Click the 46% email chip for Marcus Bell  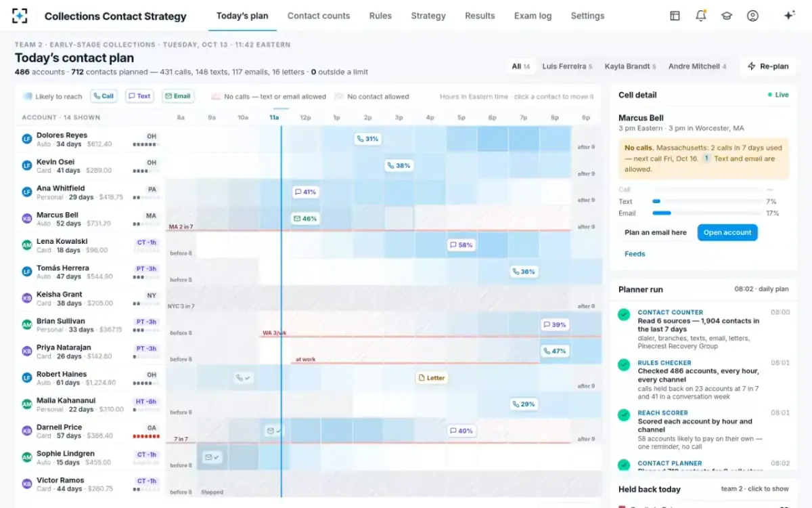point(306,219)
